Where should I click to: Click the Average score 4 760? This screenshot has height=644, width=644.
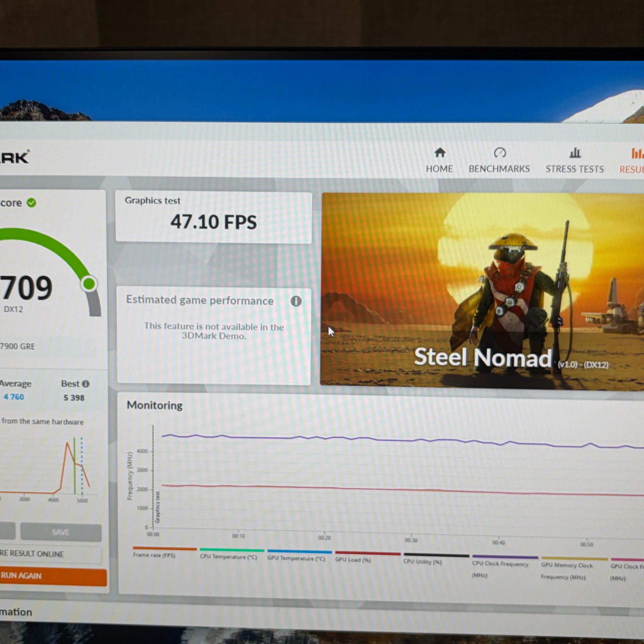tap(14, 397)
